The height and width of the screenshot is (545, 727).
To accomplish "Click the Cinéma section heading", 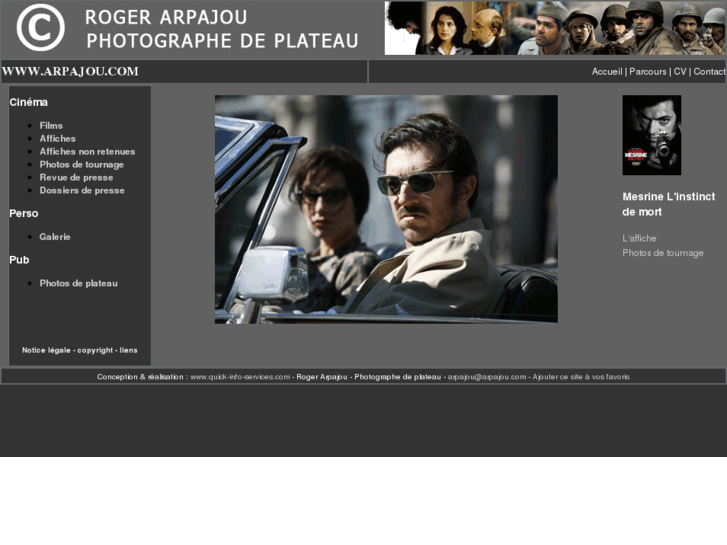I will pyautogui.click(x=28, y=103).
